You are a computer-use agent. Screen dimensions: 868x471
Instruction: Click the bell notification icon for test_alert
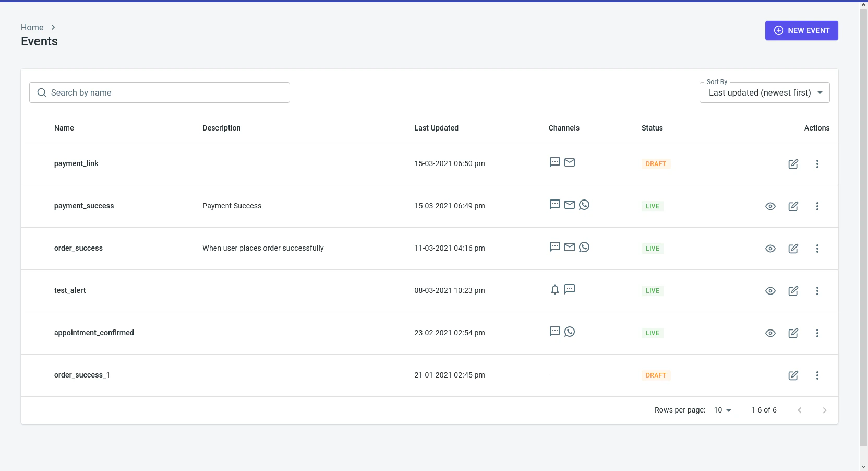pos(555,289)
